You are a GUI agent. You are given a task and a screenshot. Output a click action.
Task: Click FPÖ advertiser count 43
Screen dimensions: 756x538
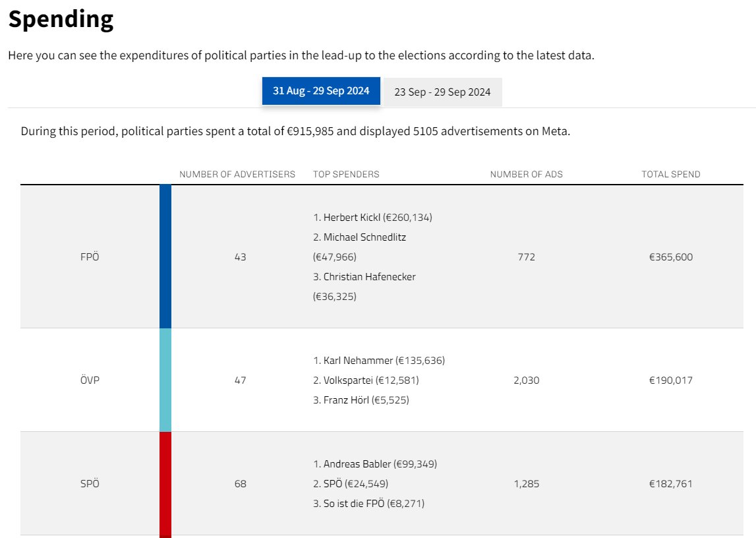(x=240, y=257)
